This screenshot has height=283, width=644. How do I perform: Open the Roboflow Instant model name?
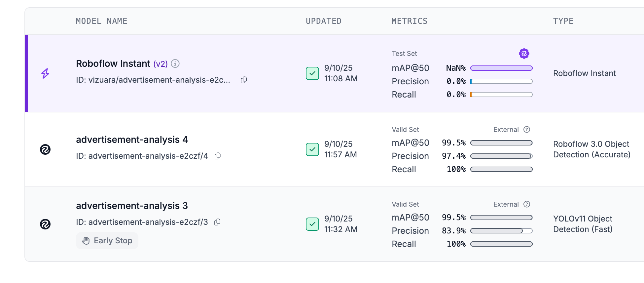coord(113,63)
